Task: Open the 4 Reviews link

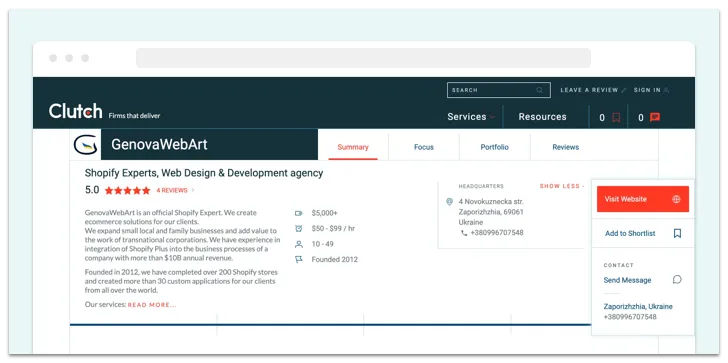Action: (x=172, y=190)
